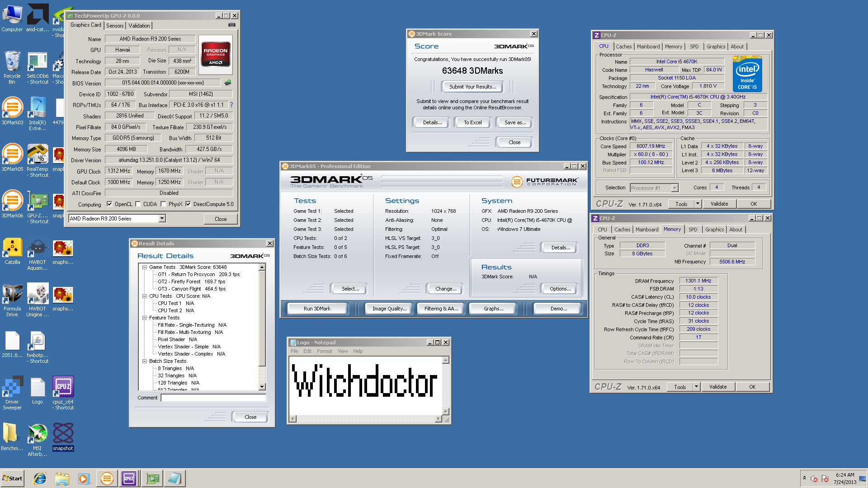Open the CPU-Z Tools dropdown arrow in upper window
Screen dimensions: 868x488
[x=697, y=204]
